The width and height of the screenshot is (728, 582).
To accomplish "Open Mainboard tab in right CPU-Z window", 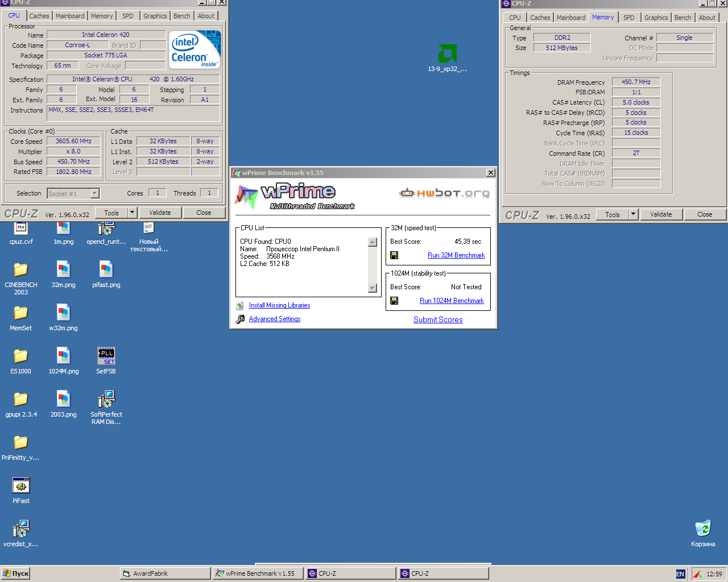I will (x=571, y=18).
